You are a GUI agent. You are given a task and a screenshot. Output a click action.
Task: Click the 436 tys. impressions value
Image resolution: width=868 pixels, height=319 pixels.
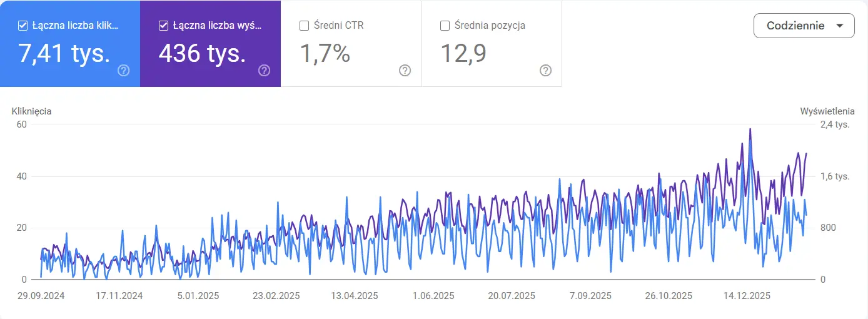pos(202,54)
